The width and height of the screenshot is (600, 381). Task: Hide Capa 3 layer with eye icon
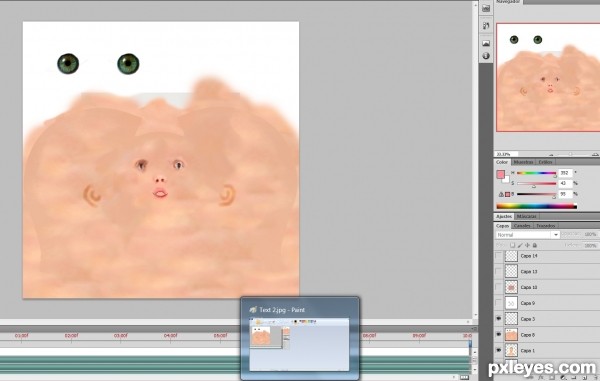499,319
